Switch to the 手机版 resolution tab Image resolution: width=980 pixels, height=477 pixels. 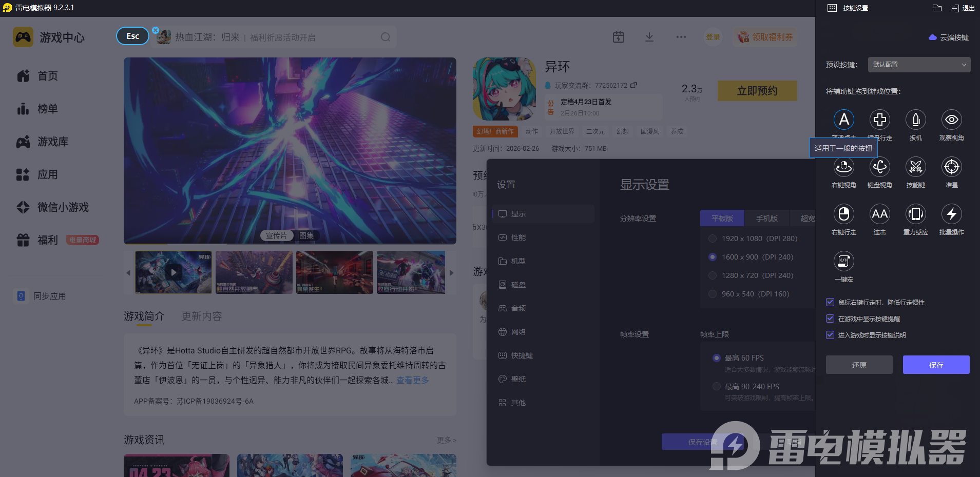pyautogui.click(x=766, y=218)
